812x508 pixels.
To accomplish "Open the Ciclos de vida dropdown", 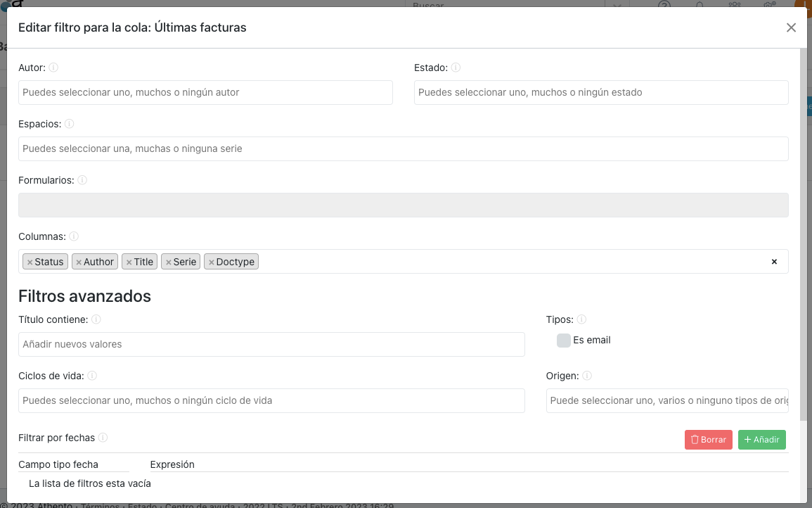I will point(271,400).
